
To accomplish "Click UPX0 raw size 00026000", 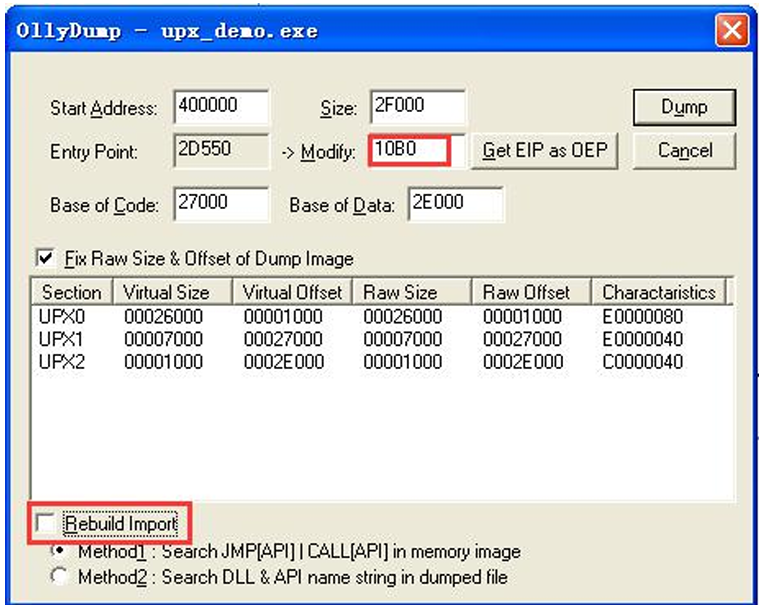I will pos(403,317).
